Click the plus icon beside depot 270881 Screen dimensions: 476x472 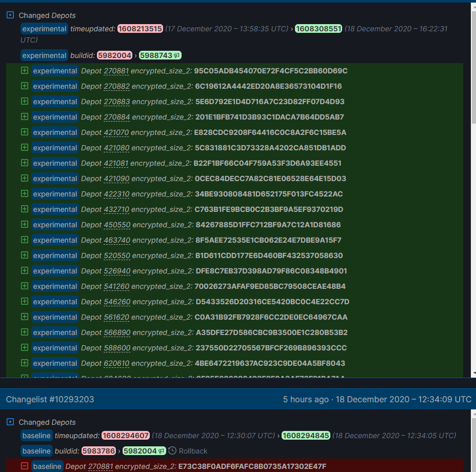[25, 71]
